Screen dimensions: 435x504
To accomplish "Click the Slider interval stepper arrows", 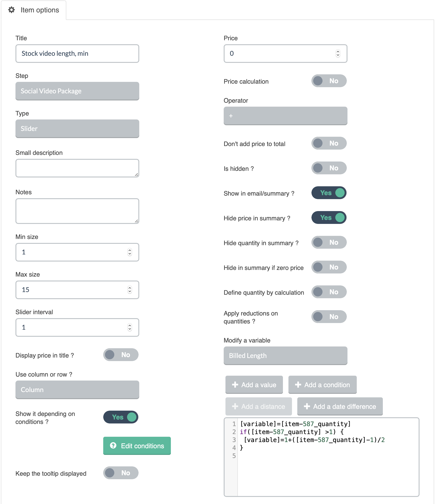I will click(130, 327).
